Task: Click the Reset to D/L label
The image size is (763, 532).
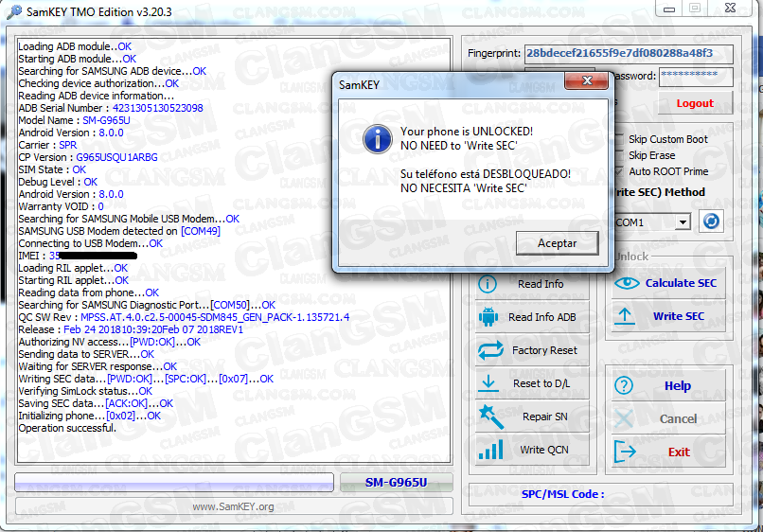Action: pos(541,383)
